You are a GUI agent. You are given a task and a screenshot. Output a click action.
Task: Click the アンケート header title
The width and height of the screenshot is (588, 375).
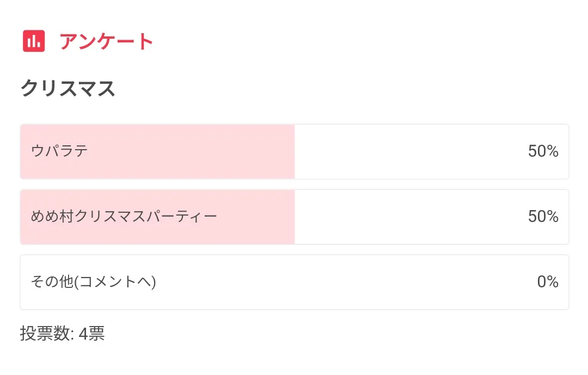tap(107, 41)
